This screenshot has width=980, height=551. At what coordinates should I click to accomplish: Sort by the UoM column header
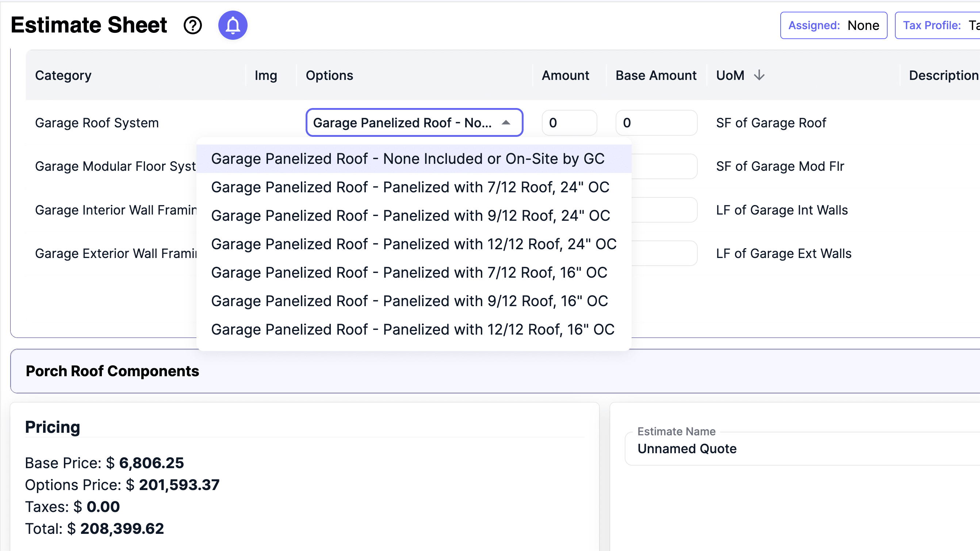tap(730, 75)
